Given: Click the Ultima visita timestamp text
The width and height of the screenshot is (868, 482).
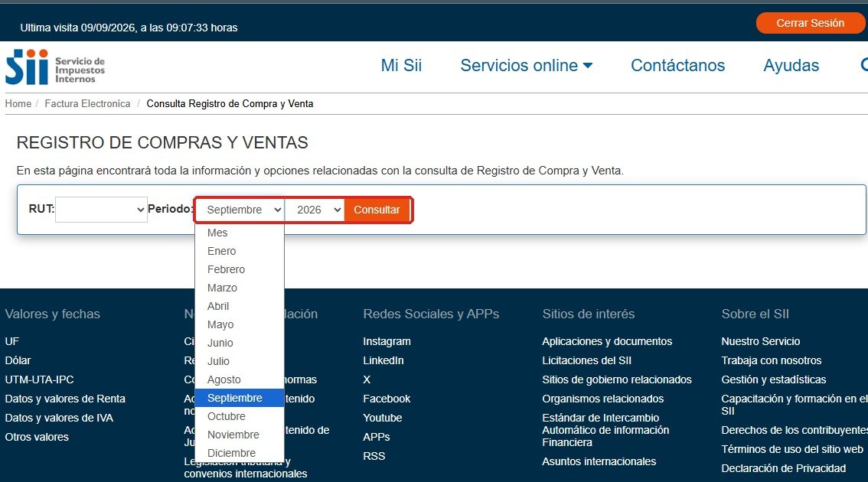Looking at the screenshot, I should click(x=129, y=28).
